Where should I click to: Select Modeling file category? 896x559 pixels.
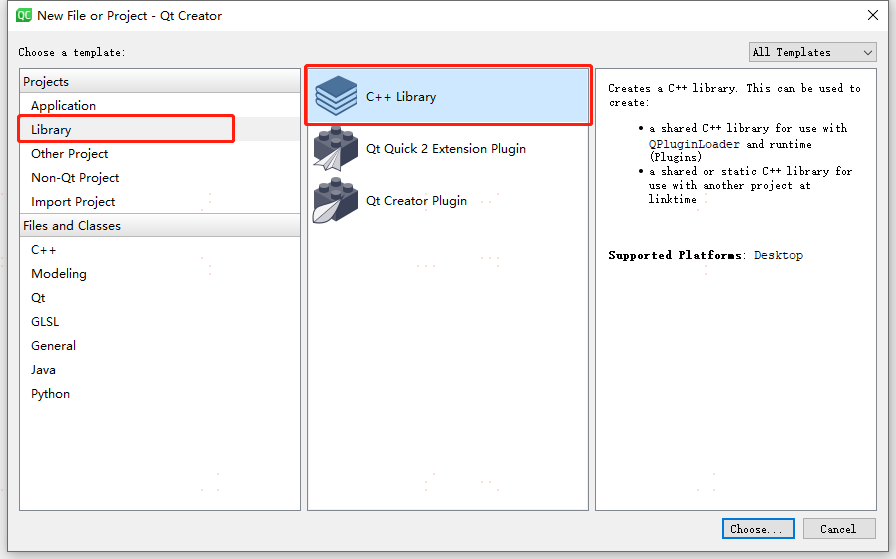(160, 274)
